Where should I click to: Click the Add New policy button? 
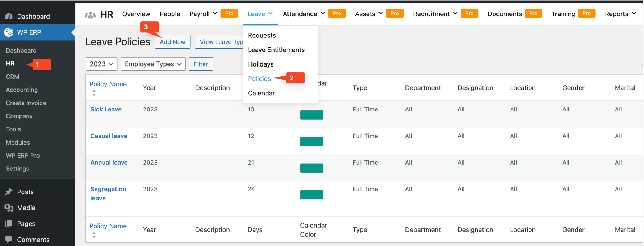172,42
